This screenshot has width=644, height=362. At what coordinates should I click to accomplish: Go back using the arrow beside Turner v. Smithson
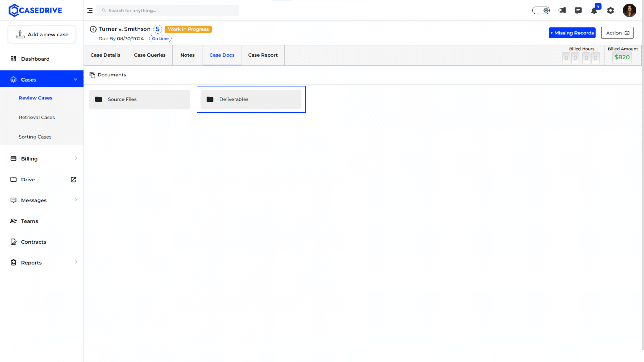(93, 29)
